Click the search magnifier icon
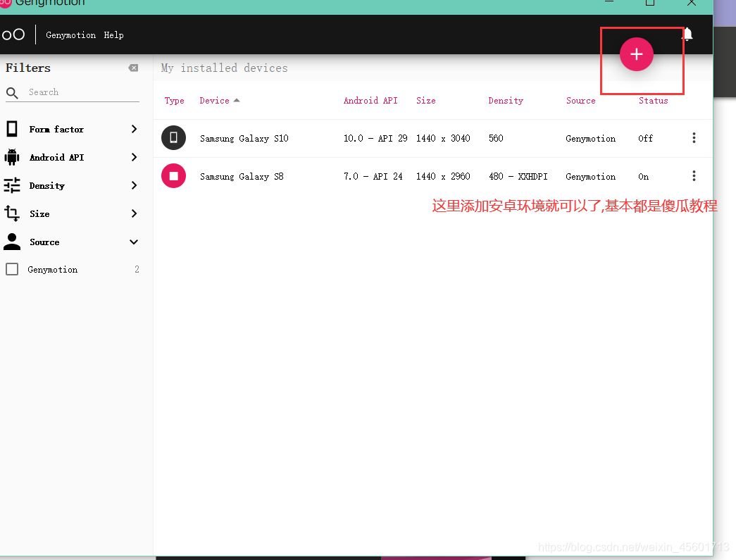The height and width of the screenshot is (560, 736). (x=12, y=93)
